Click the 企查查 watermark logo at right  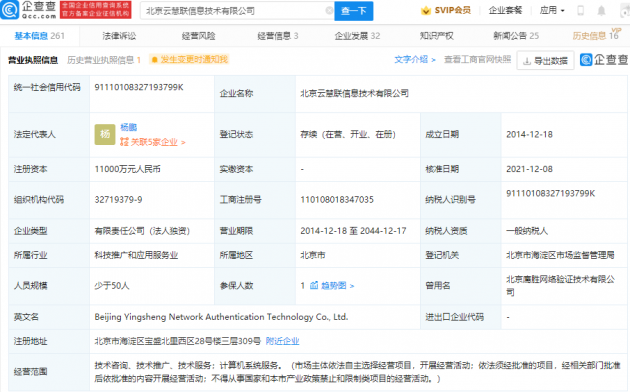pos(604,60)
